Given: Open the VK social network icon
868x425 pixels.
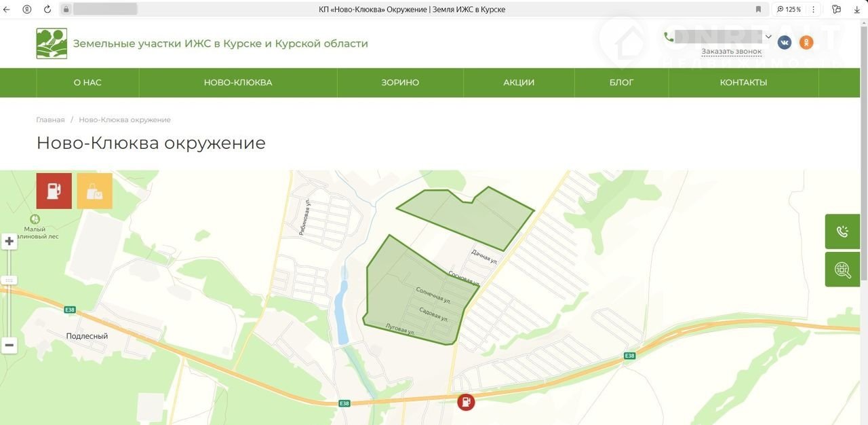Looking at the screenshot, I should coord(785,43).
